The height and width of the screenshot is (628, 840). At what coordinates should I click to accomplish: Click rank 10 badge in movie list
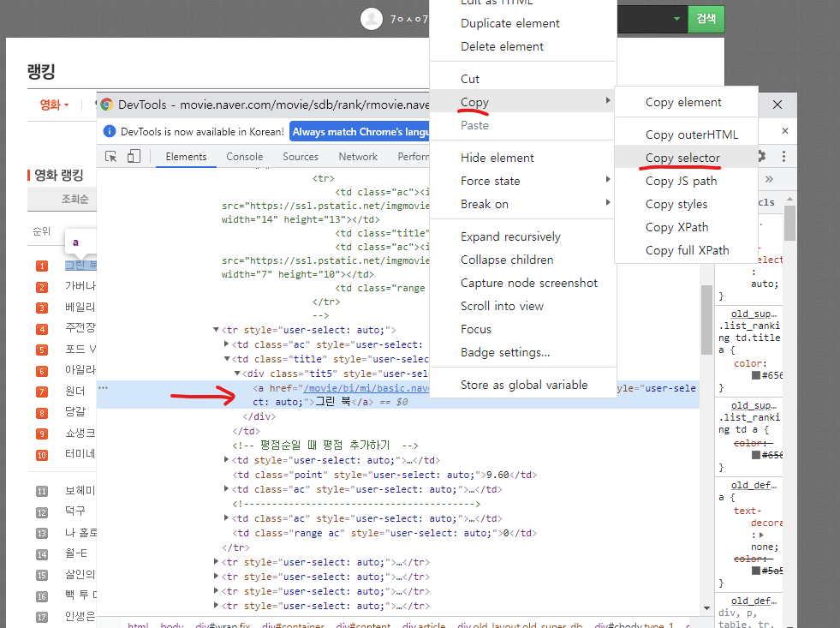42,456
